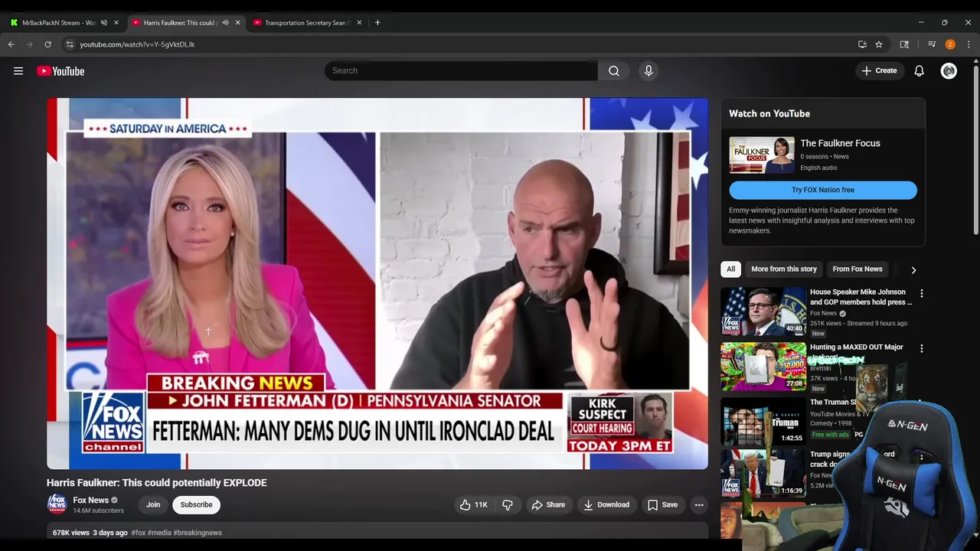Click '678K views' description text
Viewport: 980px width, 551px height.
(71, 533)
